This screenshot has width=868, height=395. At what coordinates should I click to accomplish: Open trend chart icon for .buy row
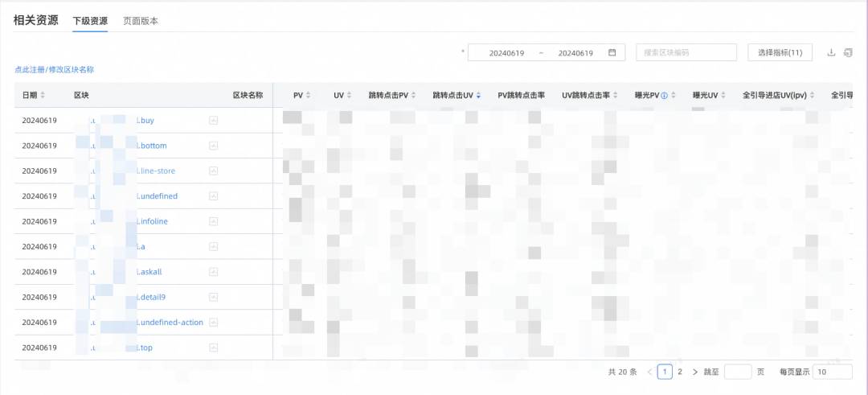pos(213,120)
